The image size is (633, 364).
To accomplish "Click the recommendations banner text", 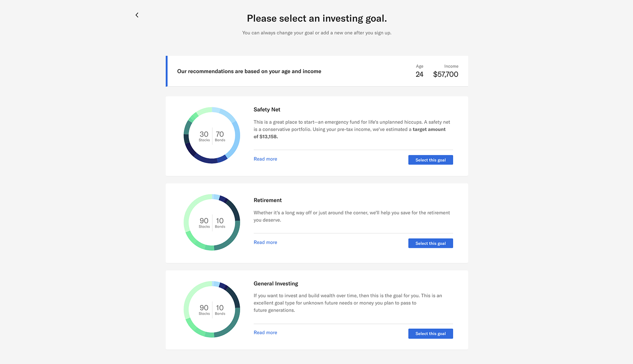I will pyautogui.click(x=249, y=71).
